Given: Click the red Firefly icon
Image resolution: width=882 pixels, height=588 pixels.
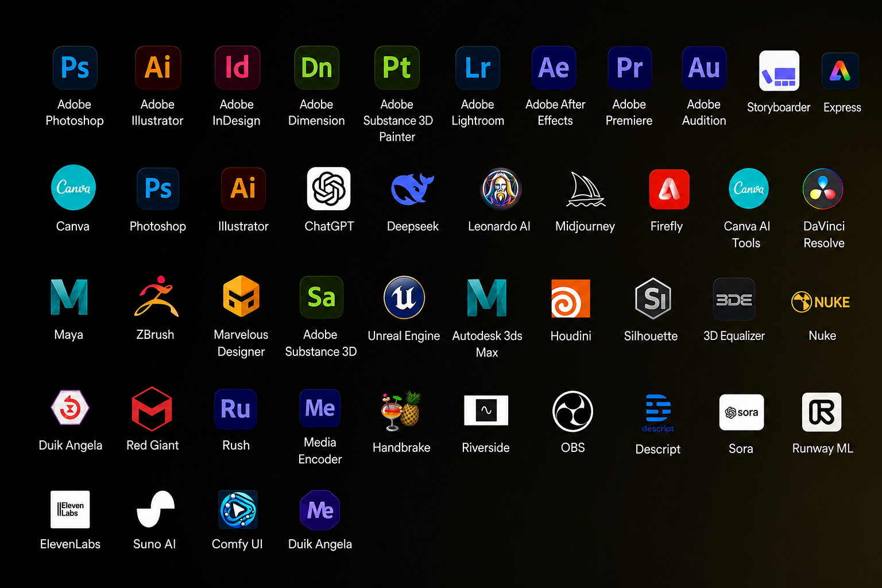Looking at the screenshot, I should 669,189.
